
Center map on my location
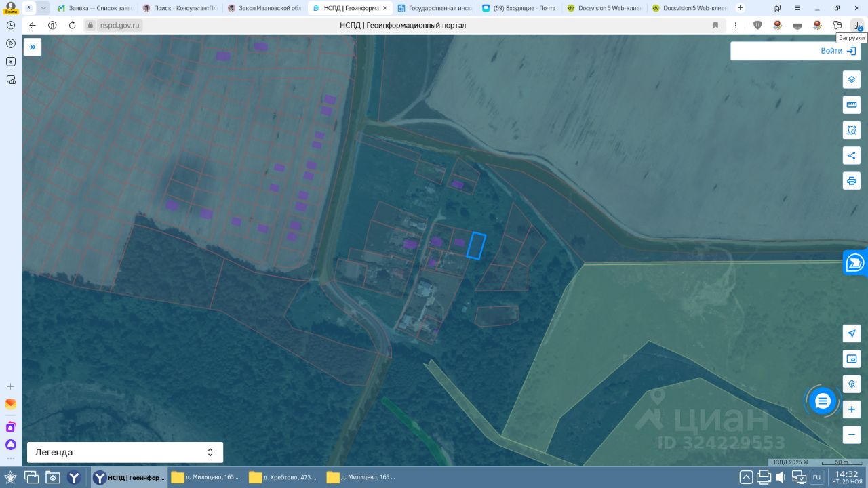point(852,333)
